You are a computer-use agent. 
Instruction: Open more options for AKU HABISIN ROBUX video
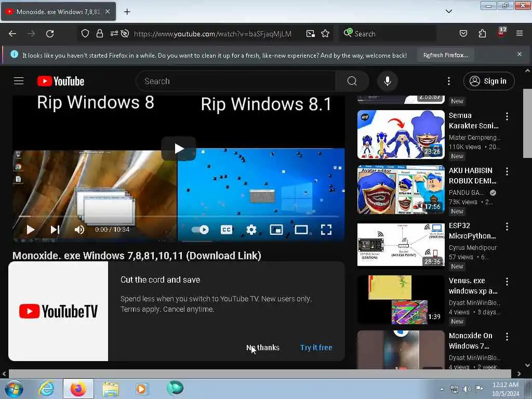pos(507,171)
